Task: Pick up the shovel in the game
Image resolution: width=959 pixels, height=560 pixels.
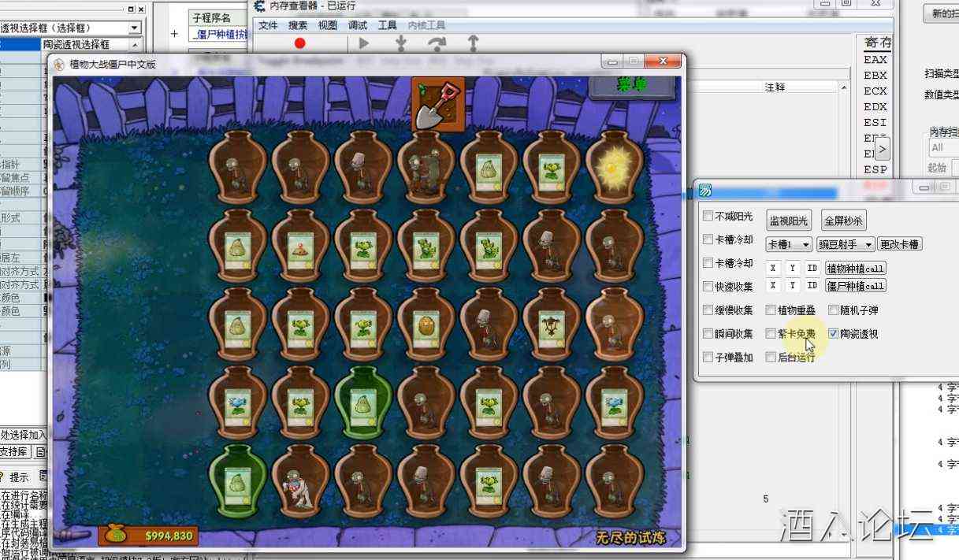Action: point(437,103)
